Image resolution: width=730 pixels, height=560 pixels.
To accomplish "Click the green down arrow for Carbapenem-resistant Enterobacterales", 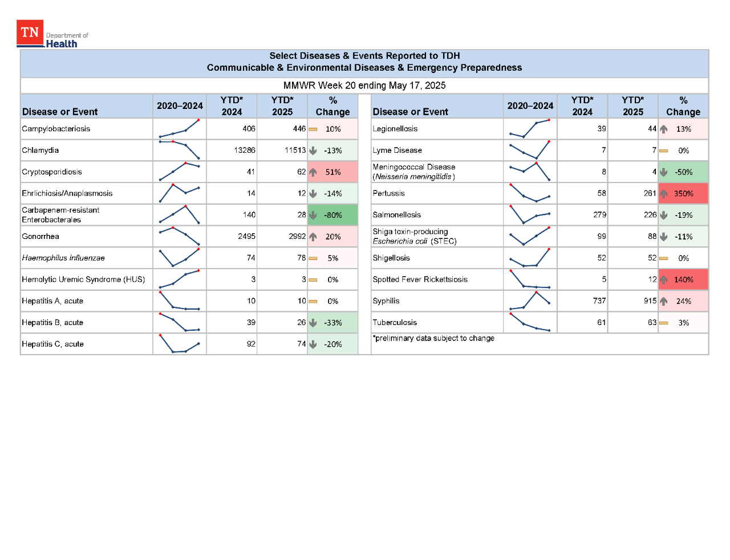I will pyautogui.click(x=313, y=215).
